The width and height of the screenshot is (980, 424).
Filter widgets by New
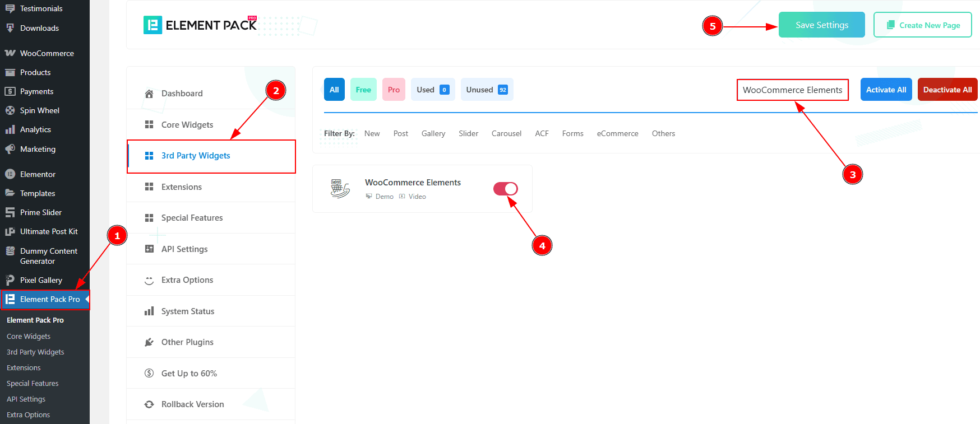click(372, 133)
